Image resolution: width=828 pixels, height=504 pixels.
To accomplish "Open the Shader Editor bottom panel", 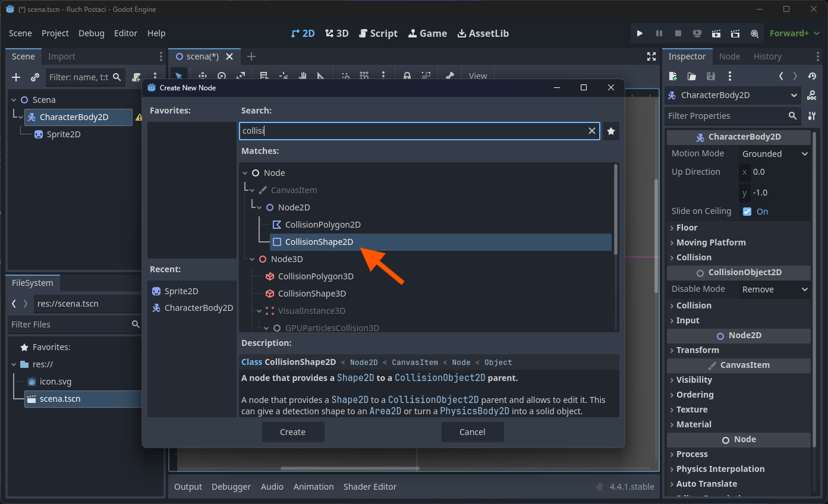I will pyautogui.click(x=370, y=487).
